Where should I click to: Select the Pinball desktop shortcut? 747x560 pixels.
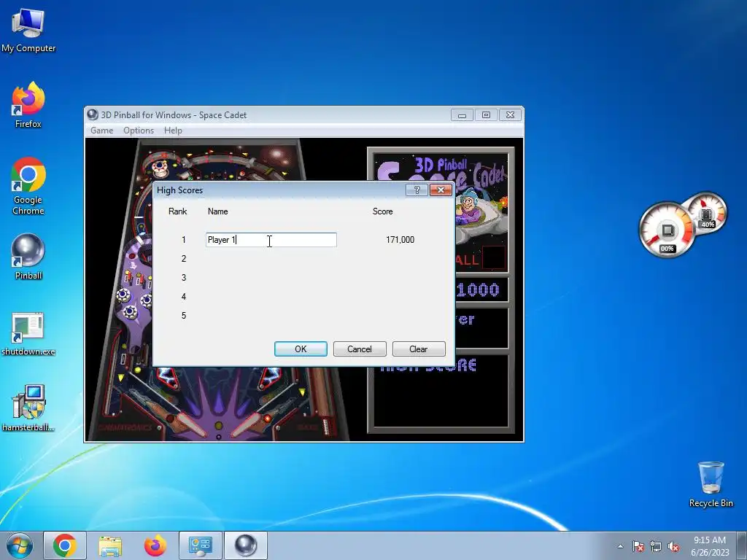click(28, 257)
